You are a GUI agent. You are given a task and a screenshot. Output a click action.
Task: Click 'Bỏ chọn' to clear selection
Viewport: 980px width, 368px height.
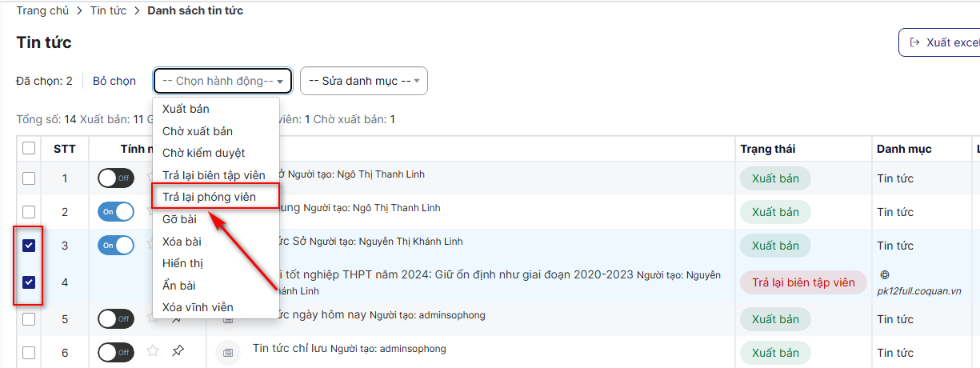[114, 81]
